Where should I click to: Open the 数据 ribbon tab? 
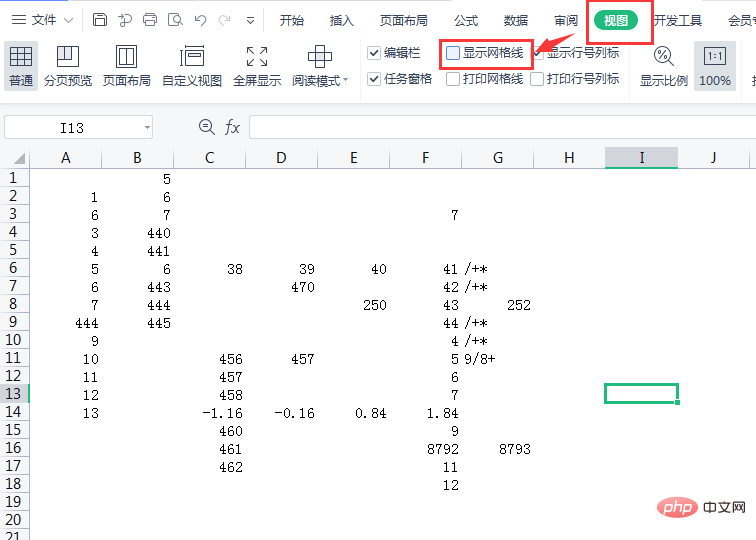pos(516,20)
